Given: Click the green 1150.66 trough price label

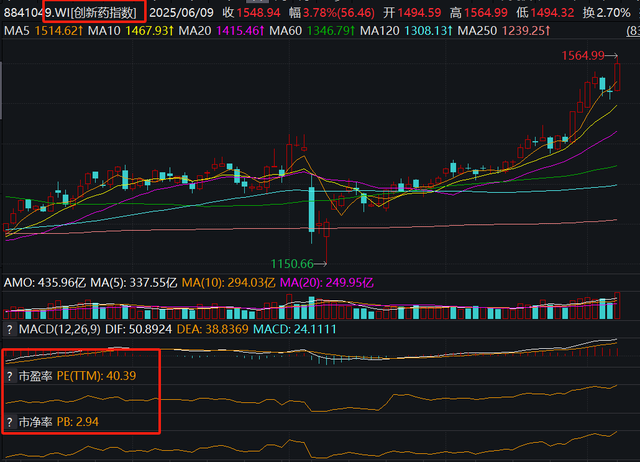Looking at the screenshot, I should tap(292, 264).
